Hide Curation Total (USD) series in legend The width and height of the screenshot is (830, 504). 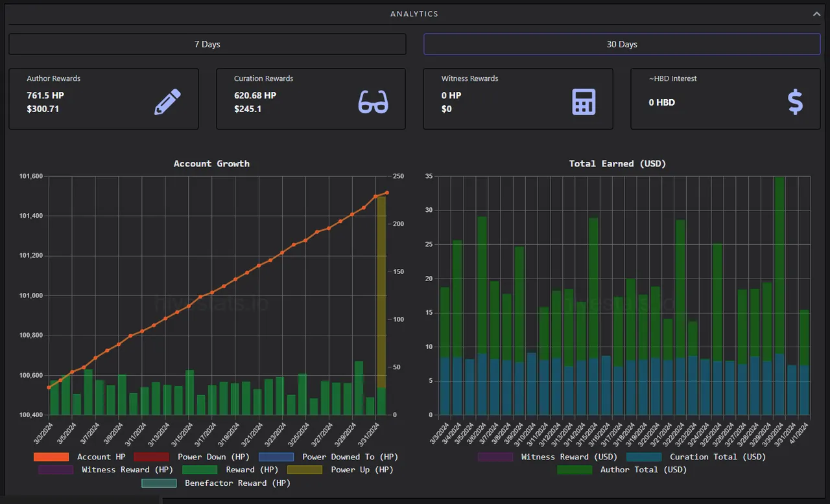tap(696, 457)
